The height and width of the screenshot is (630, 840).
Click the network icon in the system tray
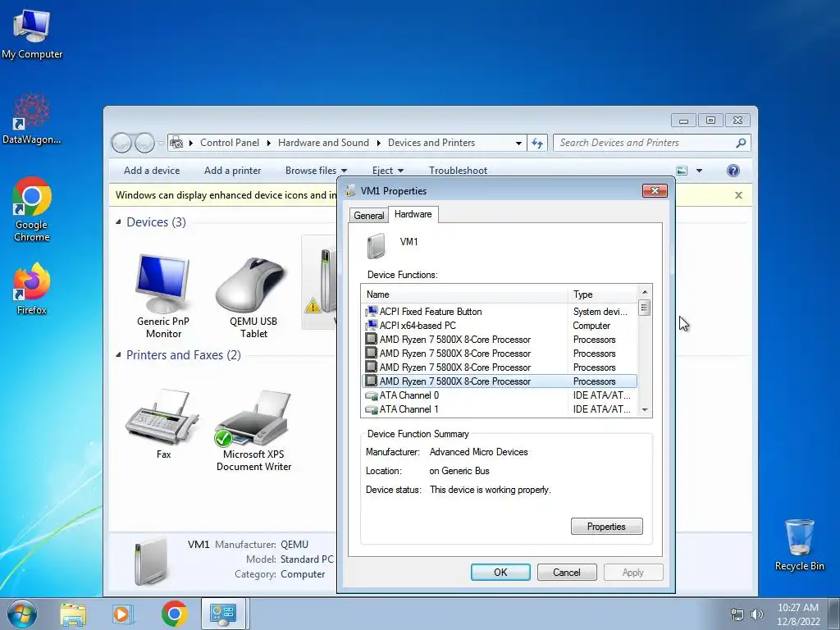(x=737, y=614)
